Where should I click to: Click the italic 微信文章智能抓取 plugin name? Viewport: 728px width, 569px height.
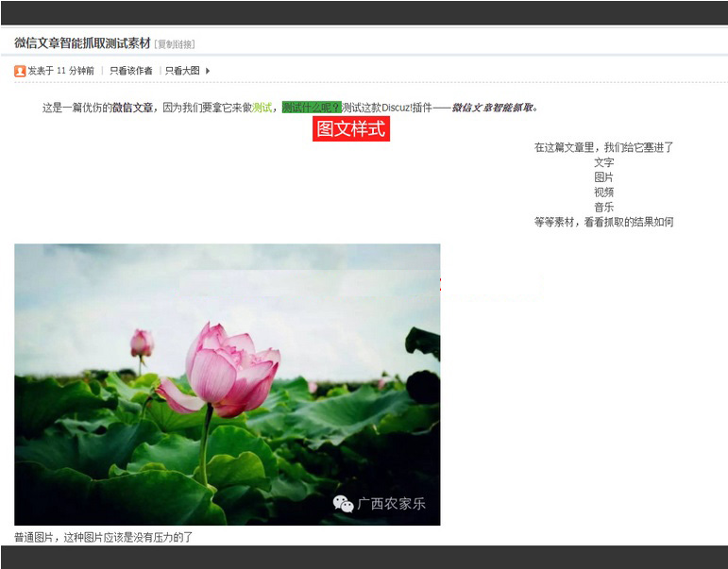click(492, 108)
